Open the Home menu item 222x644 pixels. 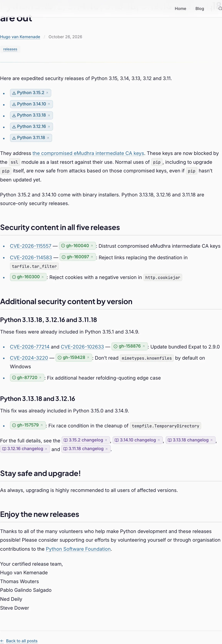(x=180, y=8)
